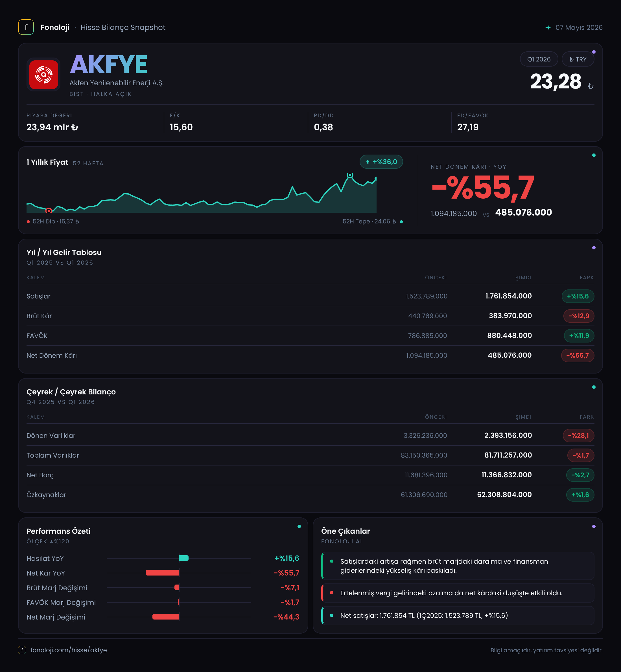Click the small Fonoloji icon in the footer
The image size is (621, 672).
click(22, 650)
